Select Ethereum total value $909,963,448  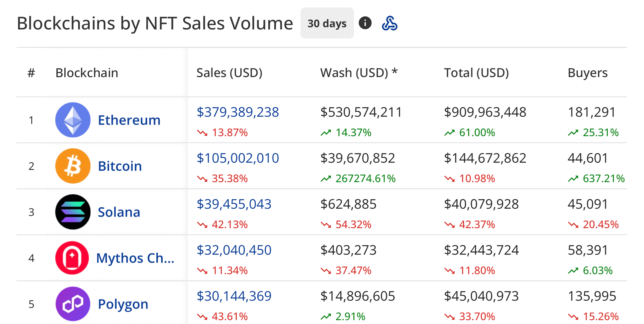(x=485, y=112)
